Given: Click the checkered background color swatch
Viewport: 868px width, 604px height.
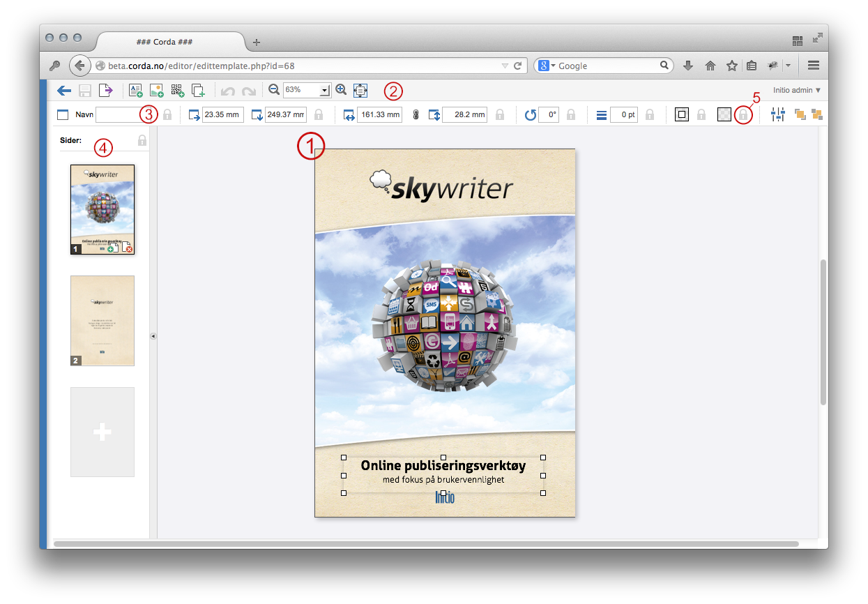Looking at the screenshot, I should pyautogui.click(x=724, y=115).
